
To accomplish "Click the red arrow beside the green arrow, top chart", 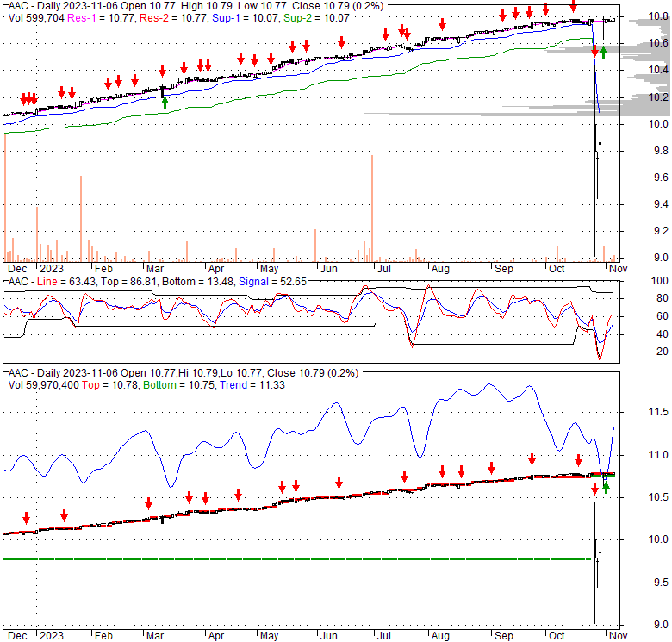I will pyautogui.click(x=594, y=53).
